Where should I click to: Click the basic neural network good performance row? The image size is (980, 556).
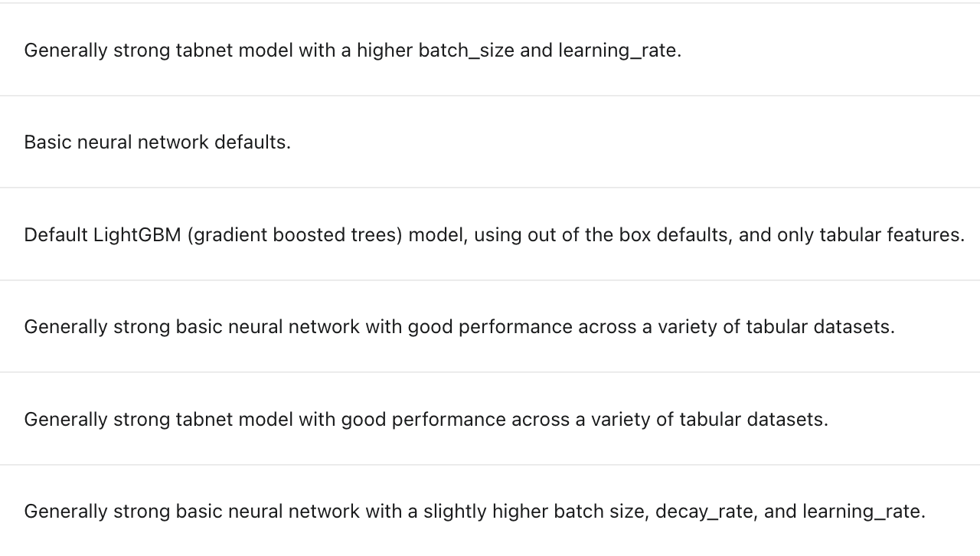point(459,327)
